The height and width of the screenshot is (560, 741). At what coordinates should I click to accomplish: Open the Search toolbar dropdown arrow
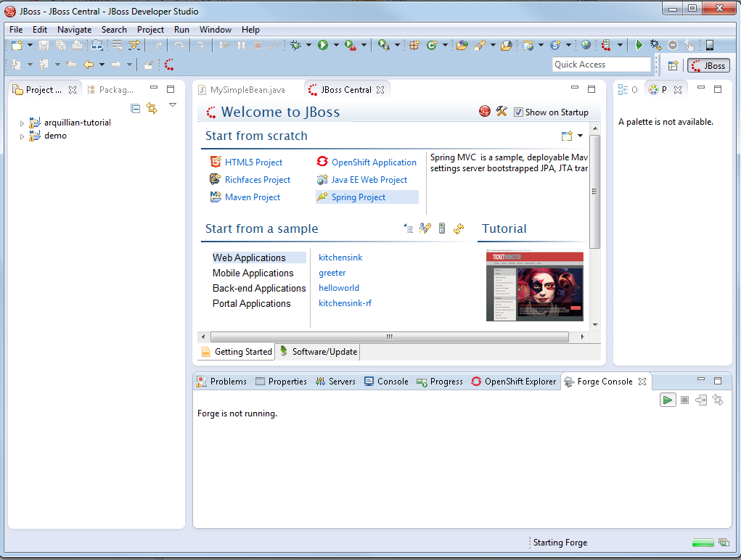pyautogui.click(x=493, y=45)
